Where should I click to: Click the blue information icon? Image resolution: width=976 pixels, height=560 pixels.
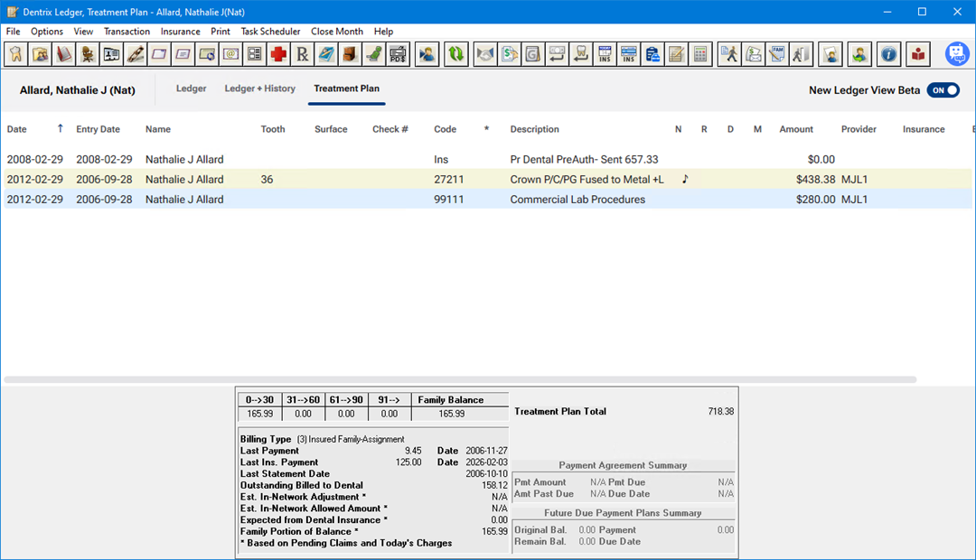pos(889,54)
